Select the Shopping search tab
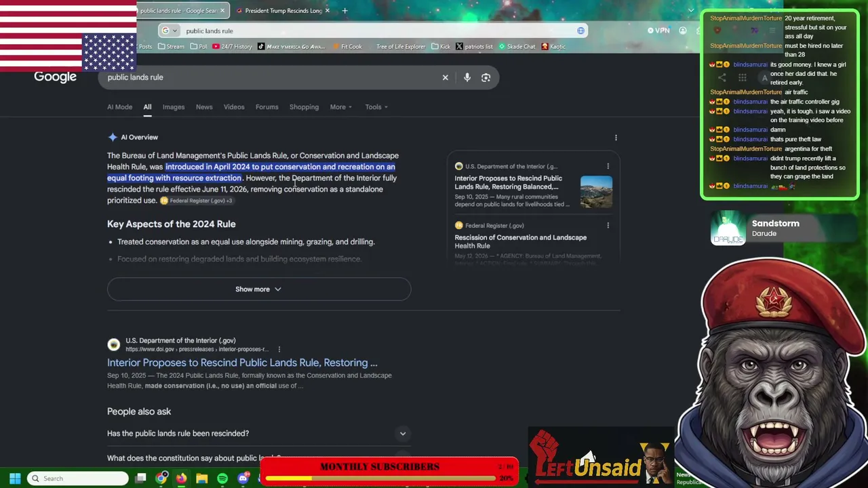This screenshot has width=868, height=488. (x=304, y=107)
